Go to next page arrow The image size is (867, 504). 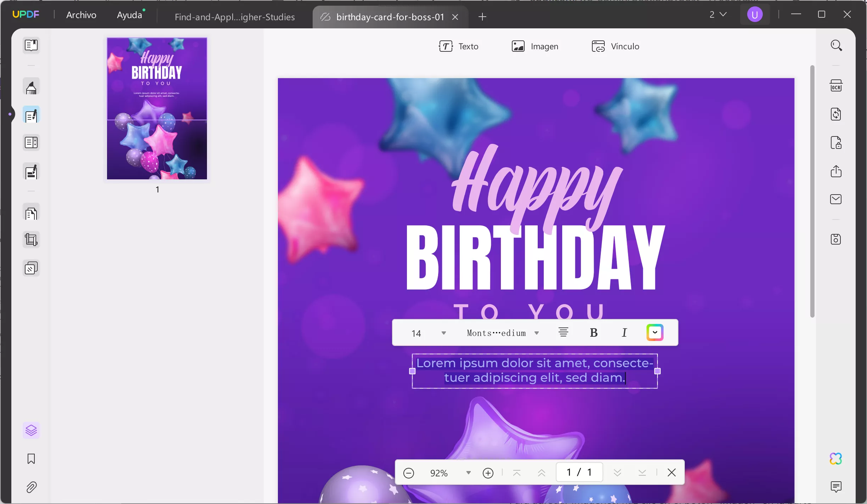click(x=617, y=473)
